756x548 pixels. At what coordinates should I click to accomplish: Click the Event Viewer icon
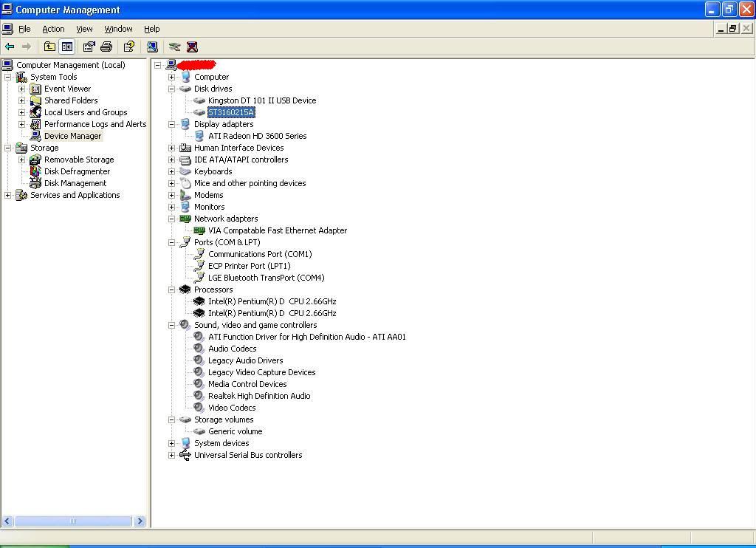(x=35, y=89)
